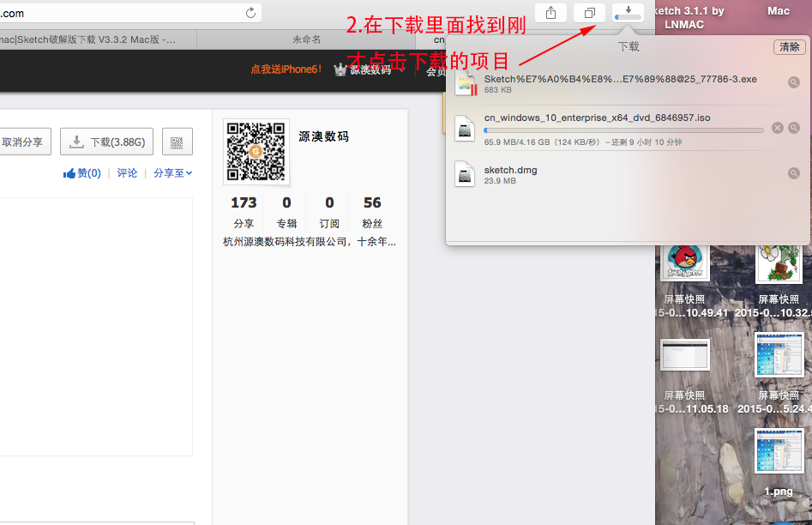Show all tabs overview button

[589, 13]
